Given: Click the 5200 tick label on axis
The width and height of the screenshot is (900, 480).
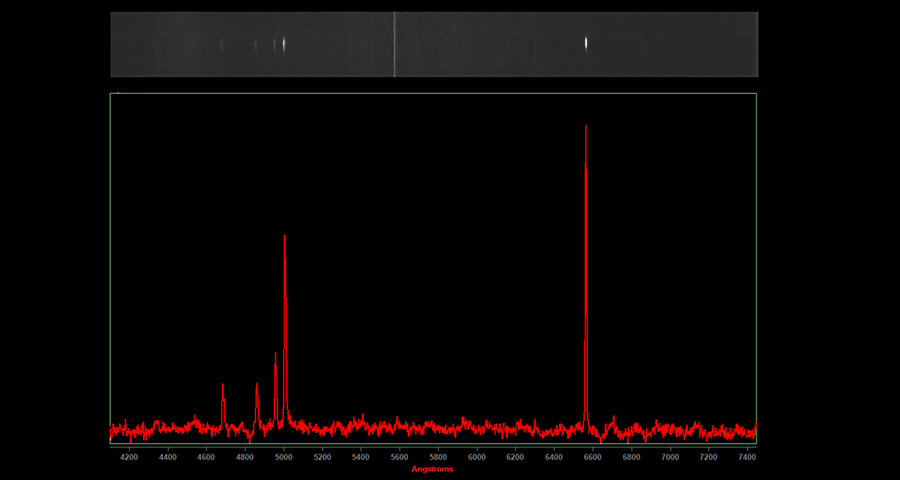Looking at the screenshot, I should (322, 457).
